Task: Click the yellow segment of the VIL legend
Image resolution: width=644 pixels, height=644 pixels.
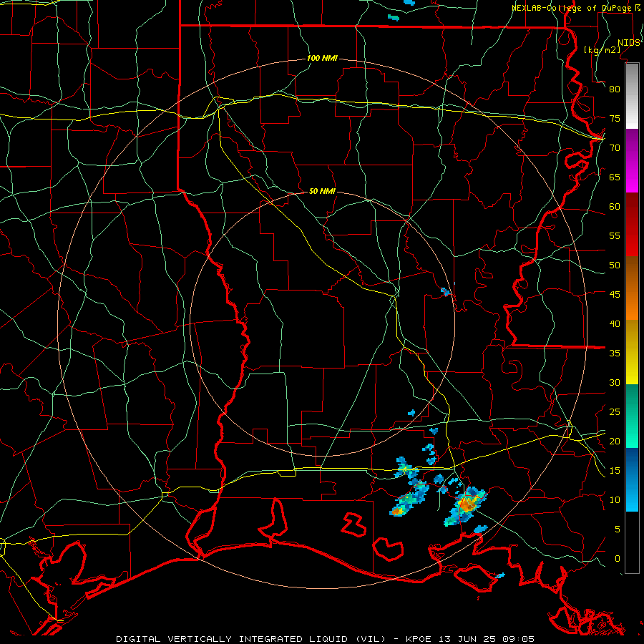Action: pyautogui.click(x=632, y=352)
